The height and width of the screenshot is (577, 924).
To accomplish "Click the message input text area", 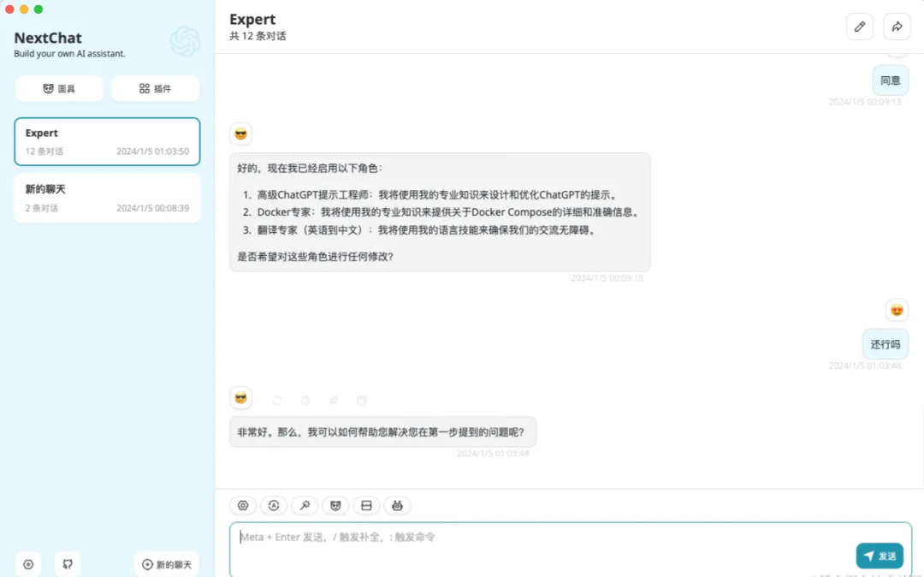I will tap(571, 548).
